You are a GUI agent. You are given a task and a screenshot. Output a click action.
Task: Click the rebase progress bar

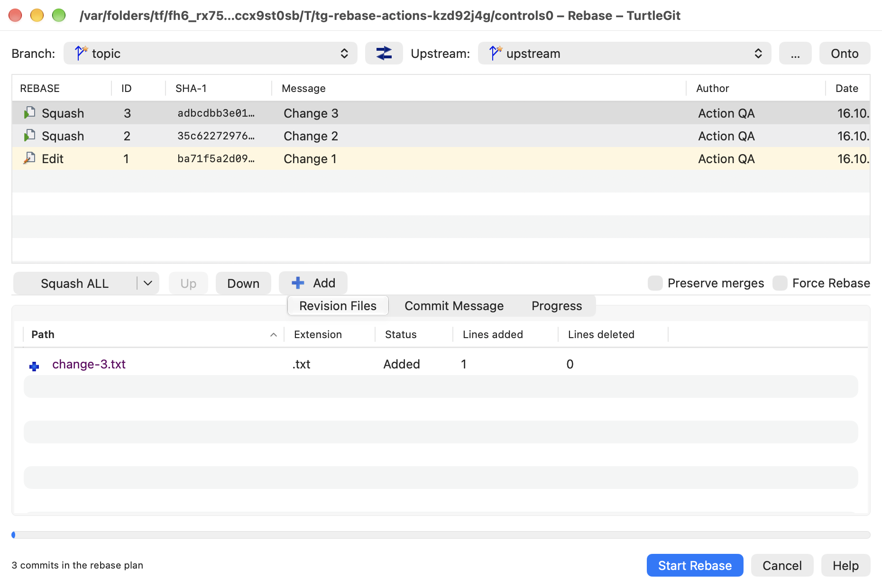(441, 535)
